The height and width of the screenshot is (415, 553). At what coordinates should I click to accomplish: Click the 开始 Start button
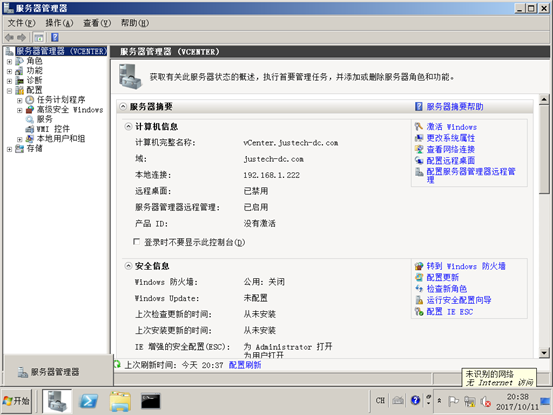[x=16, y=401]
